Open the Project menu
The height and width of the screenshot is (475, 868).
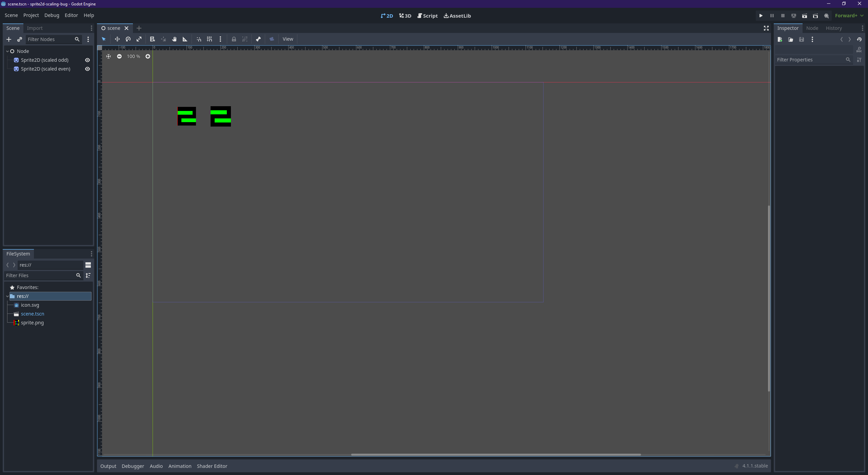31,15
